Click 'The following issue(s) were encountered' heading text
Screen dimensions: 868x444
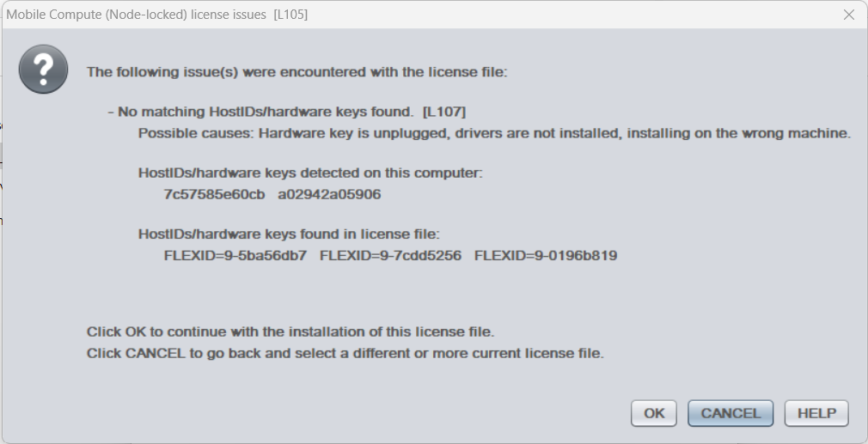(x=297, y=72)
